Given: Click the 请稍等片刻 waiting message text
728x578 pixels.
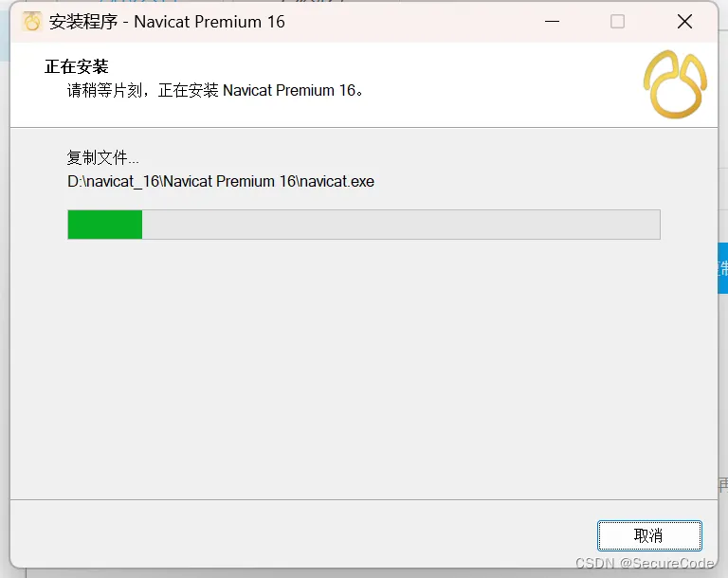Looking at the screenshot, I should [x=104, y=90].
